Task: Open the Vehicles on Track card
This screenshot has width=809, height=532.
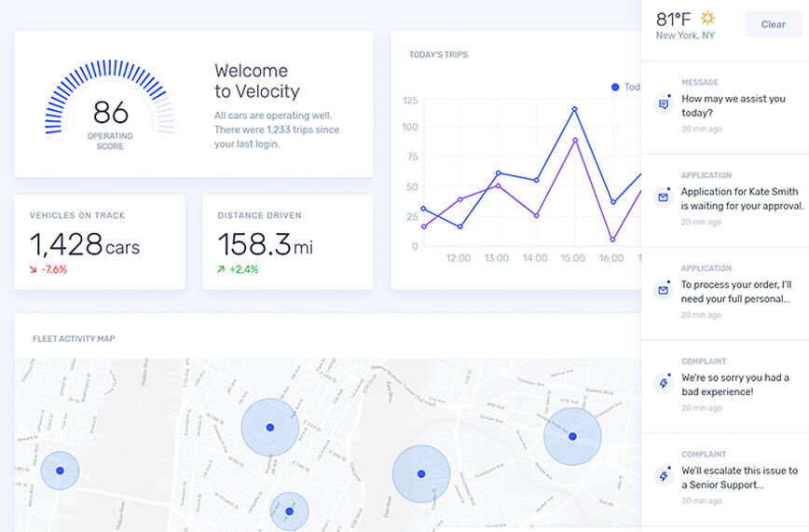Action: [100, 242]
